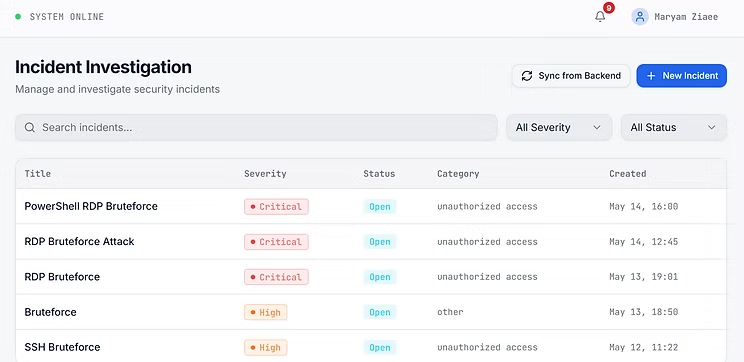Open the notifications bell icon
This screenshot has width=744, height=362.
pyautogui.click(x=600, y=17)
